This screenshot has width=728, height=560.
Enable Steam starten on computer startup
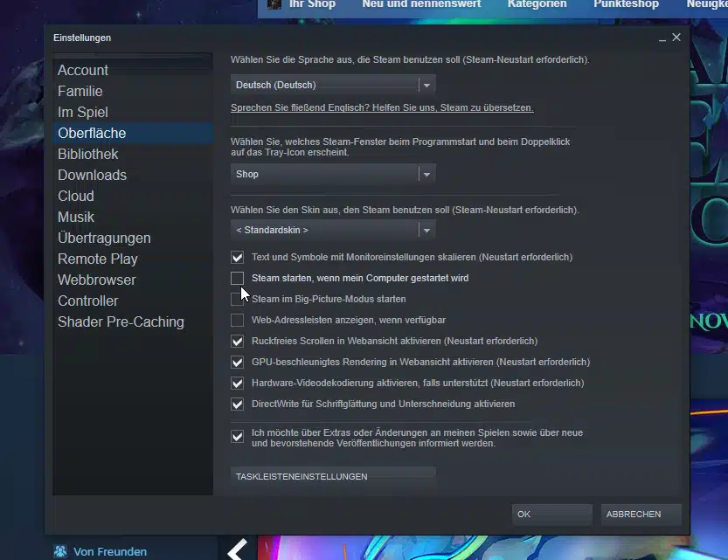click(x=237, y=278)
